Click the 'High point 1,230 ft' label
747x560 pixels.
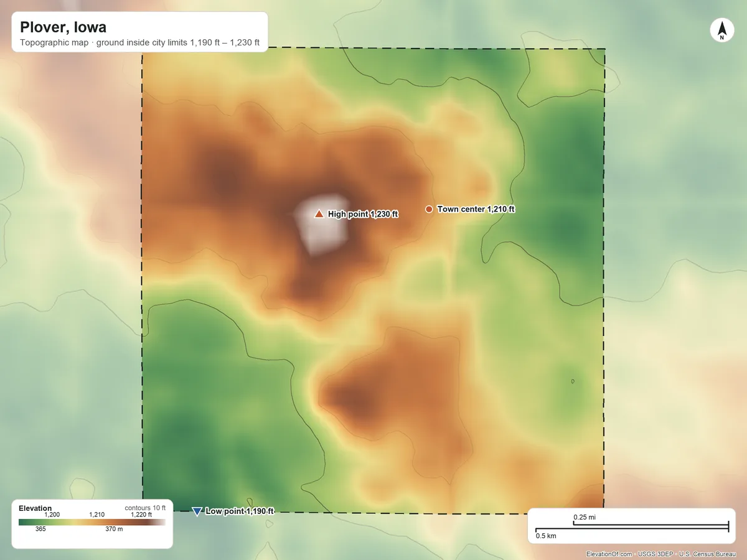(x=363, y=214)
